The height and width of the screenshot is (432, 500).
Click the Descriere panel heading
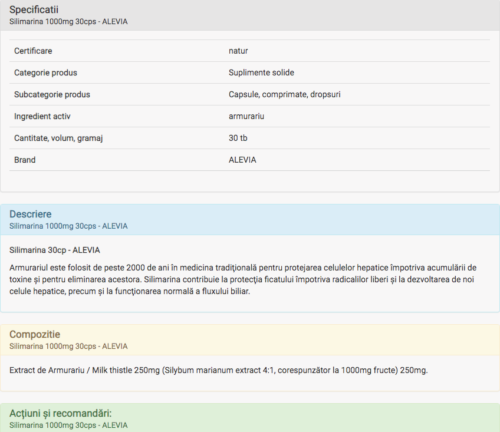[30, 214]
